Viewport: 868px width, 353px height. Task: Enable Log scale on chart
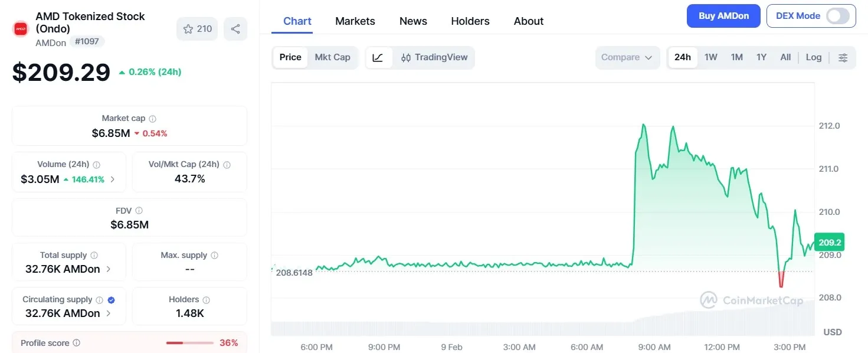(x=813, y=57)
